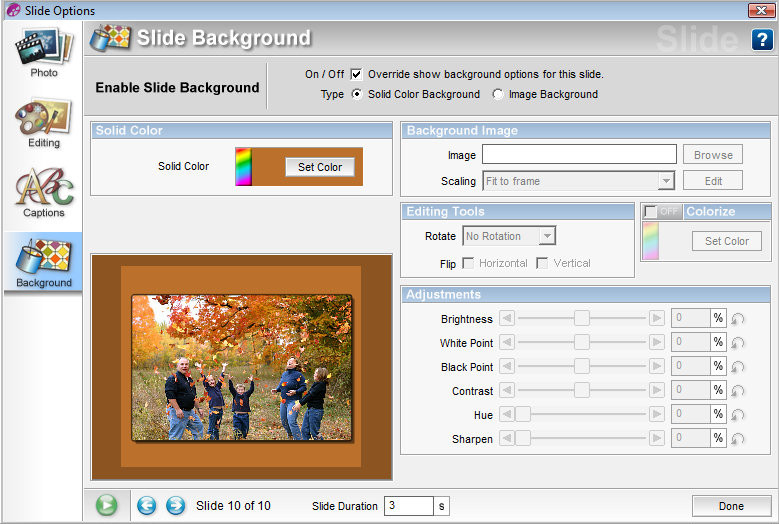Click the Done button

(731, 506)
